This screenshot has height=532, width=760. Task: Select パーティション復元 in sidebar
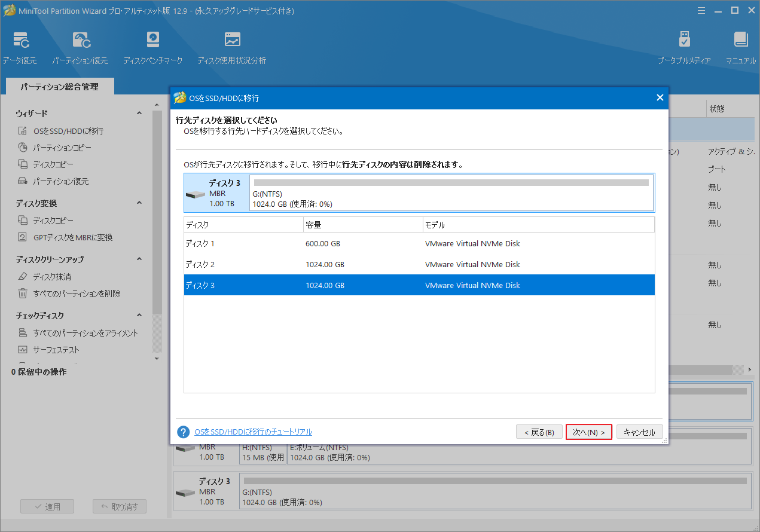53,181
